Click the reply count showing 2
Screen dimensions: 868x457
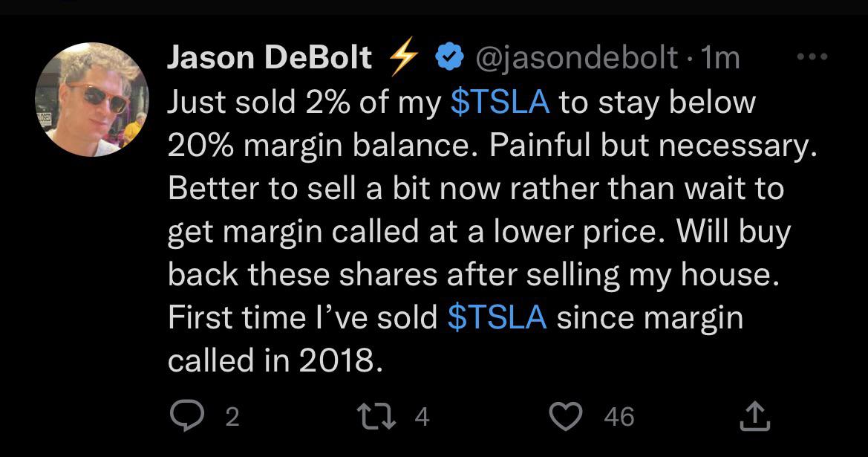232,417
